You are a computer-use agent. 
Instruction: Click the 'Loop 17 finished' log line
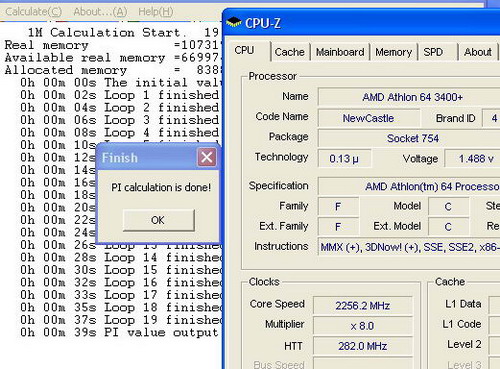(121, 295)
